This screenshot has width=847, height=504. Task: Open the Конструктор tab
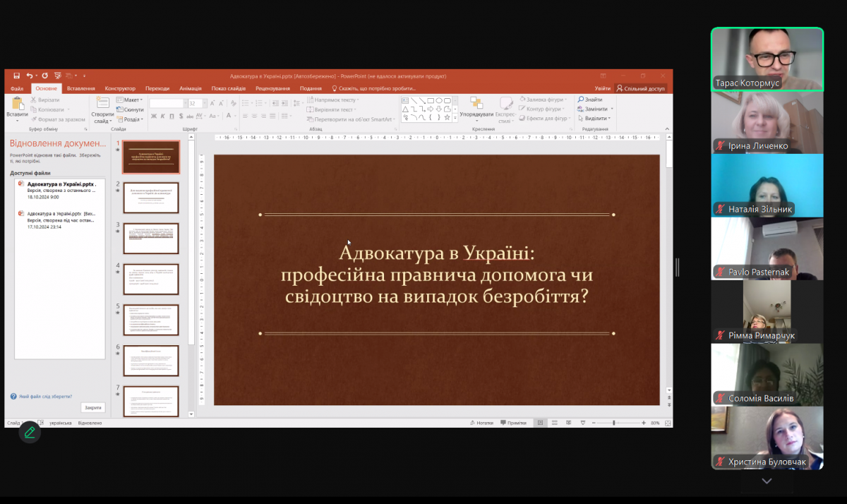point(120,88)
